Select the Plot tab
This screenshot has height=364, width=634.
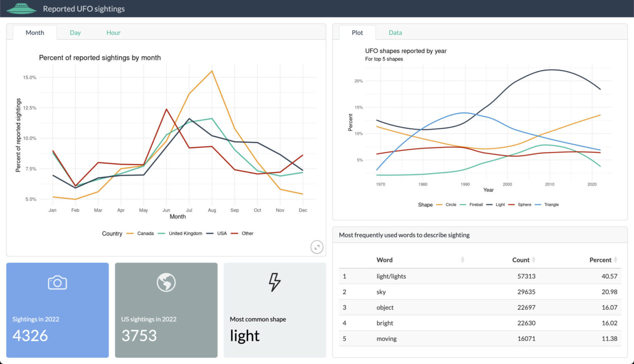[x=357, y=32]
